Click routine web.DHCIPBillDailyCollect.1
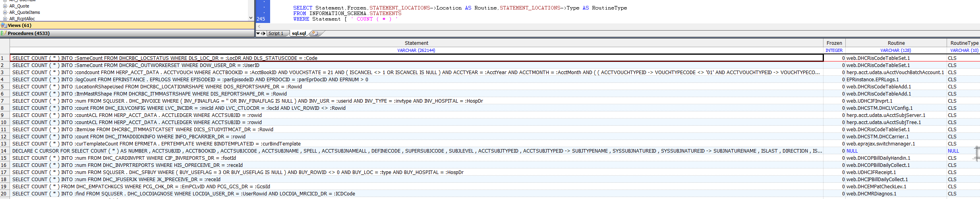The width and height of the screenshot is (980, 199). click(x=896, y=180)
